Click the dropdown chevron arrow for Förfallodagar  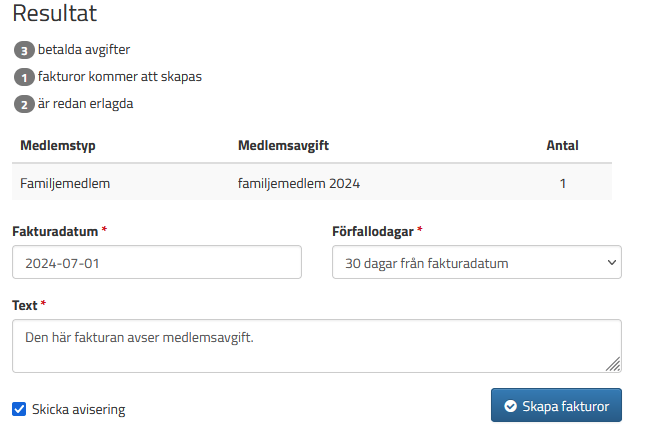coord(612,262)
